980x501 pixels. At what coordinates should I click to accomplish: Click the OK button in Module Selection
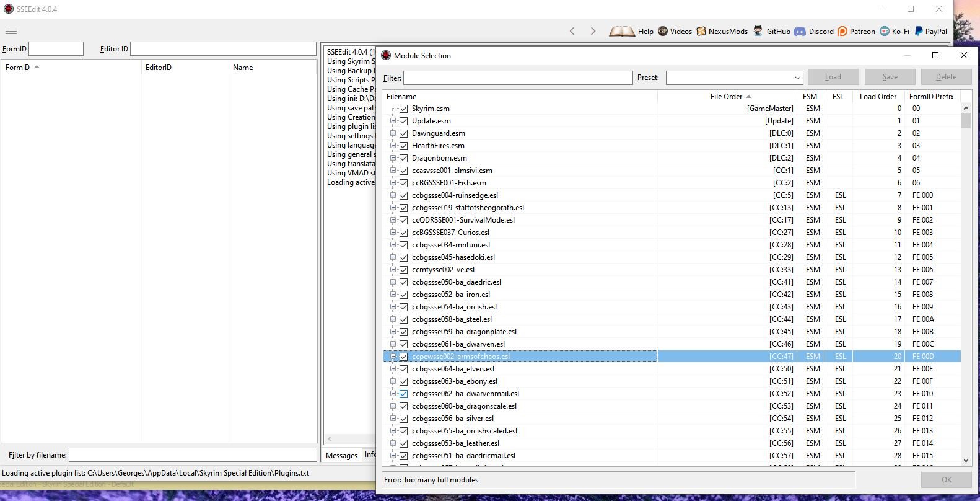(x=947, y=480)
